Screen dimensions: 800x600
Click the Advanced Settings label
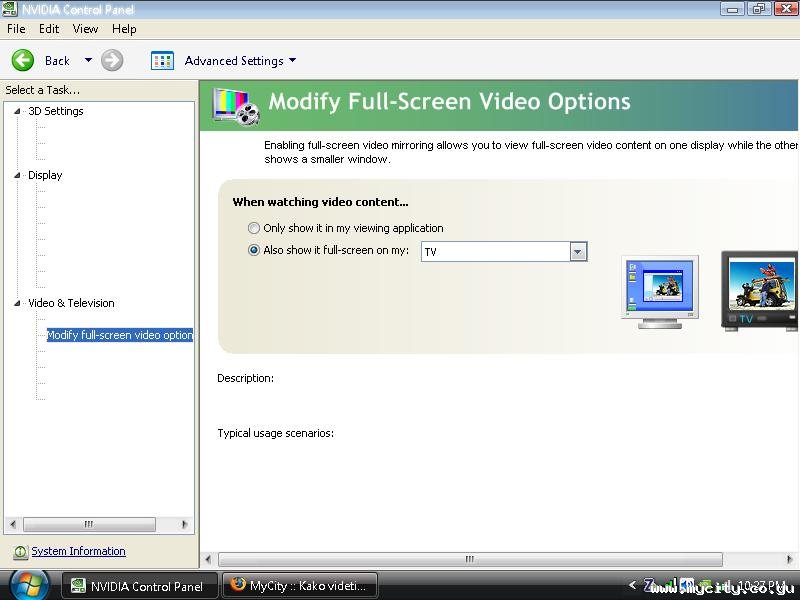tap(234, 61)
